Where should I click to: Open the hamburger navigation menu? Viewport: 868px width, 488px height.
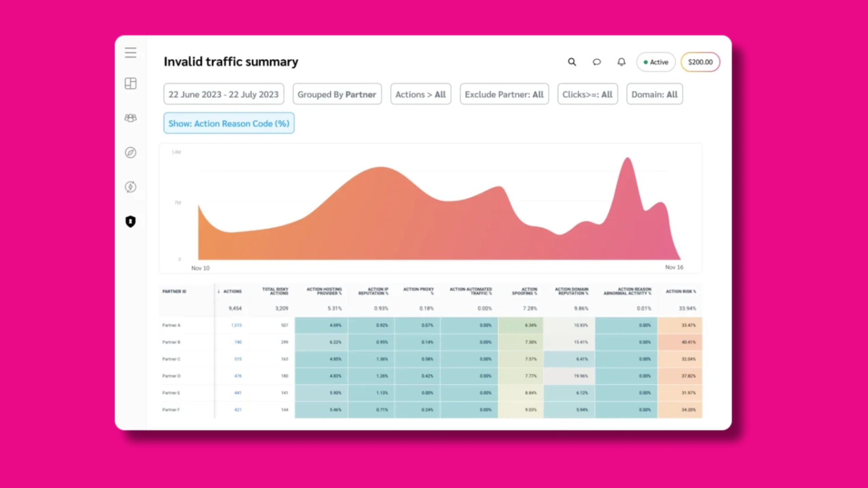pyautogui.click(x=130, y=52)
